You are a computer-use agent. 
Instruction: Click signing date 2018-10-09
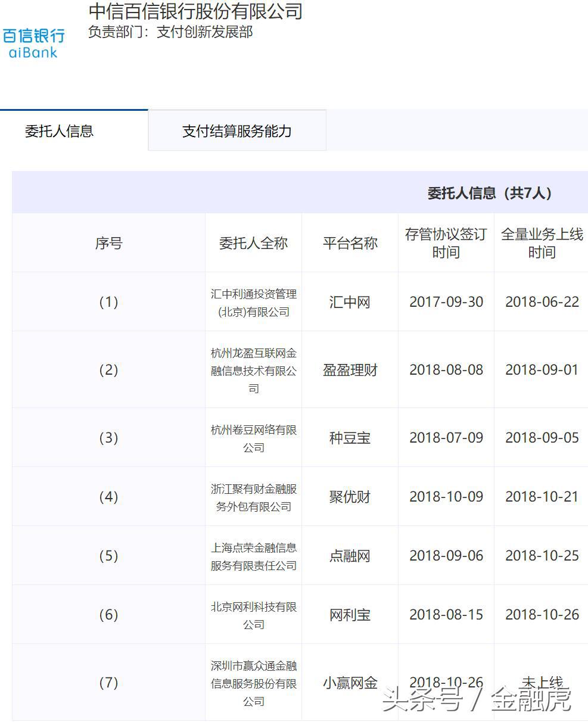446,497
